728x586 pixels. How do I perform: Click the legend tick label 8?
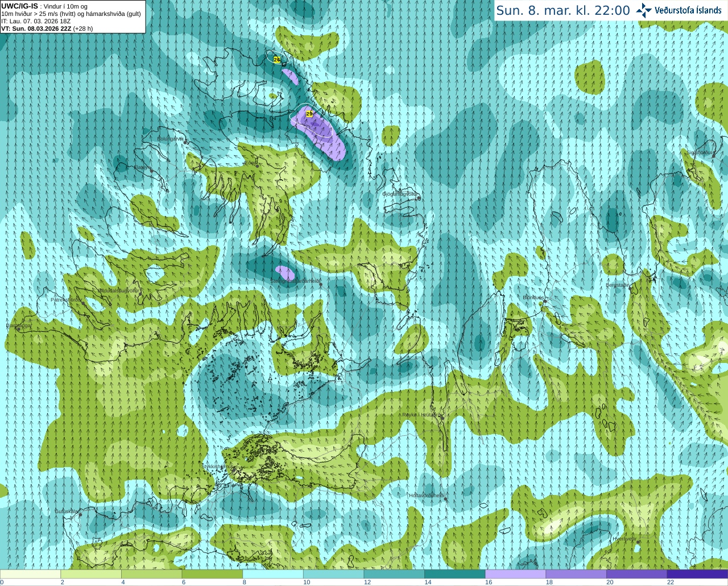[x=244, y=582]
